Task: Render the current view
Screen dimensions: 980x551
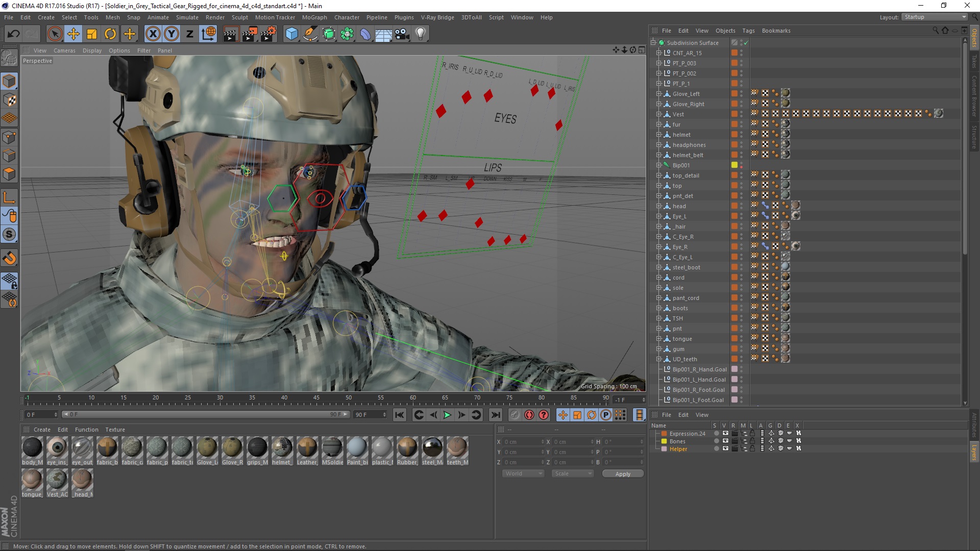Action: [x=231, y=34]
